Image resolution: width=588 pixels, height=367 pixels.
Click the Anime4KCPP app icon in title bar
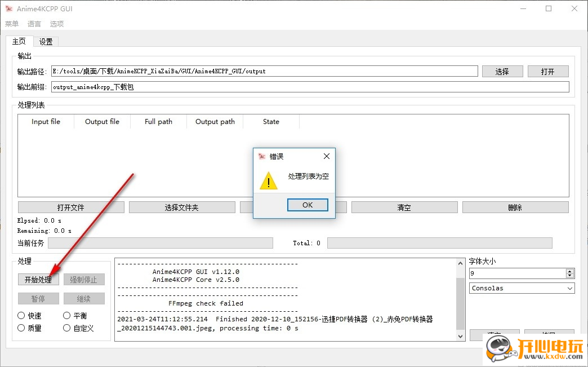[9, 8]
